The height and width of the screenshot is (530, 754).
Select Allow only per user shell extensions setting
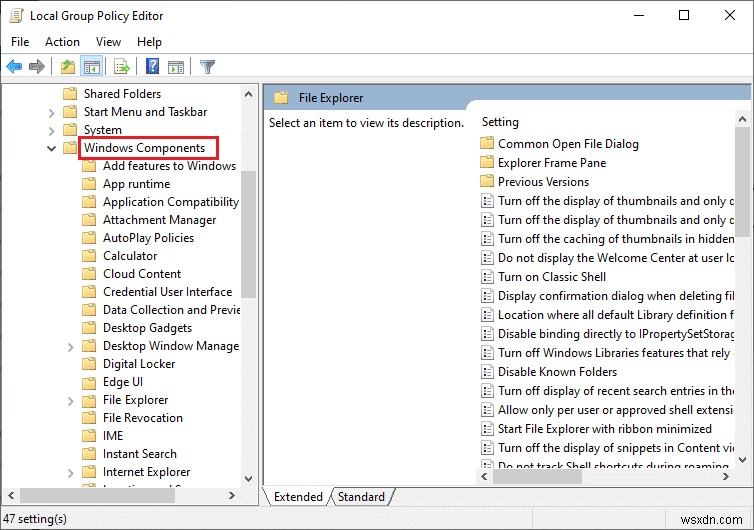point(616,410)
